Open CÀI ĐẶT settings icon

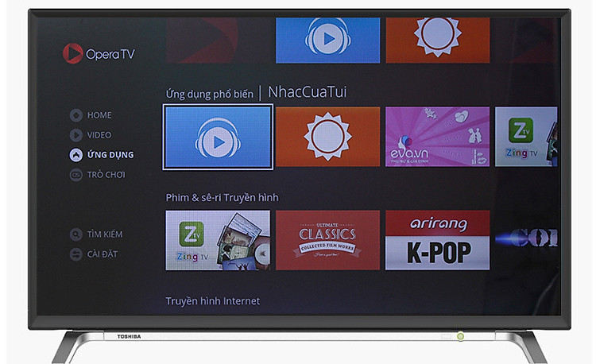[x=76, y=254]
